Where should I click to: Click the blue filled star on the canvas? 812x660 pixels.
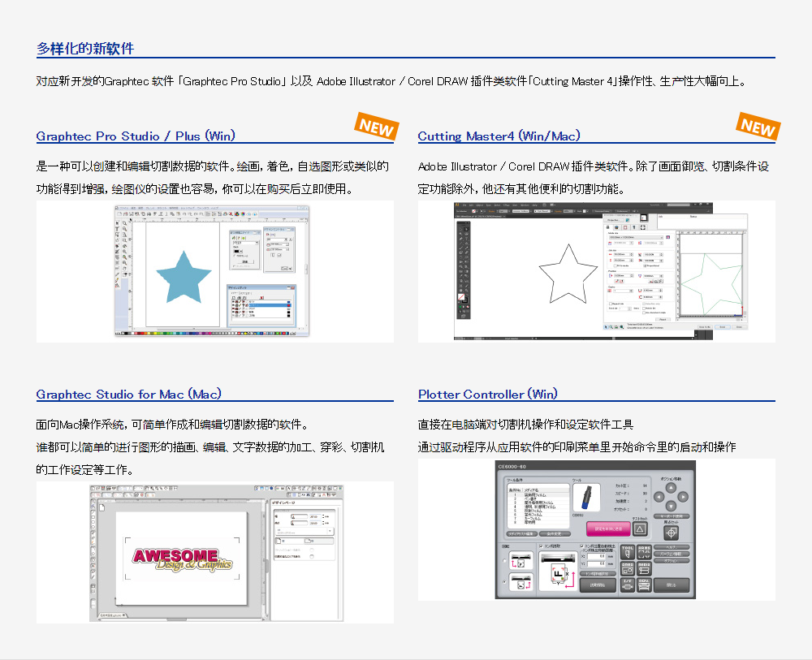(x=184, y=278)
